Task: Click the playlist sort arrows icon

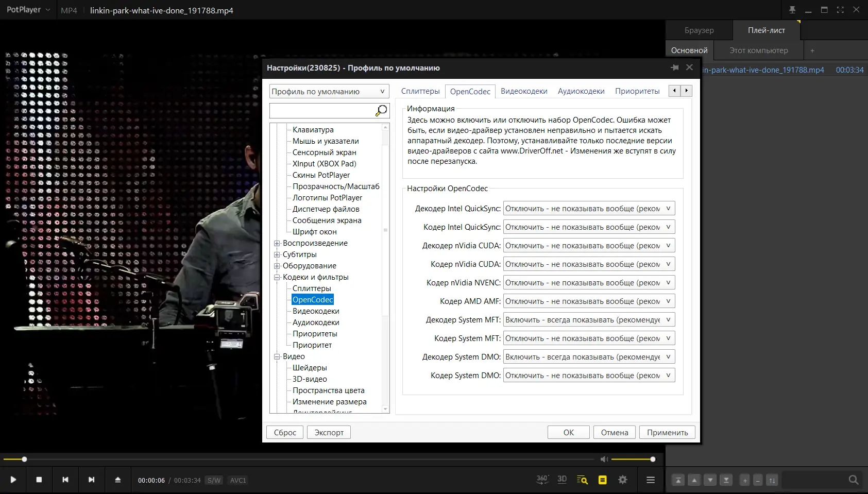Action: (x=772, y=480)
